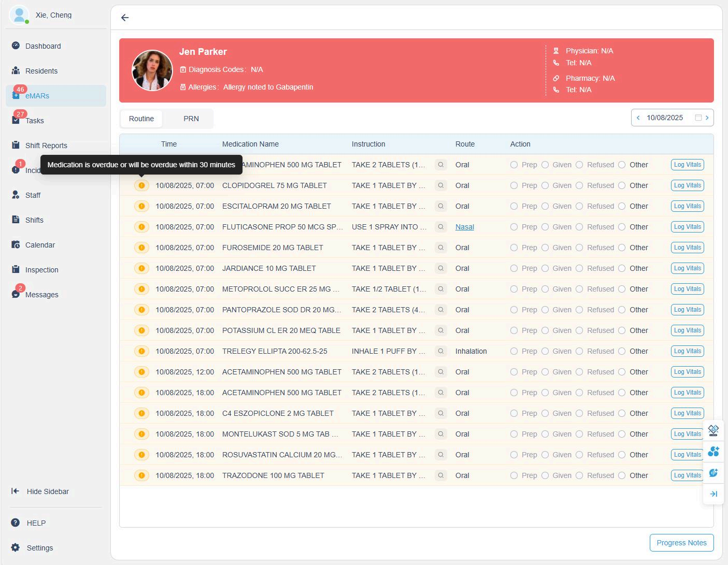Mark Escitalopram 20 MG as Given

coord(545,206)
